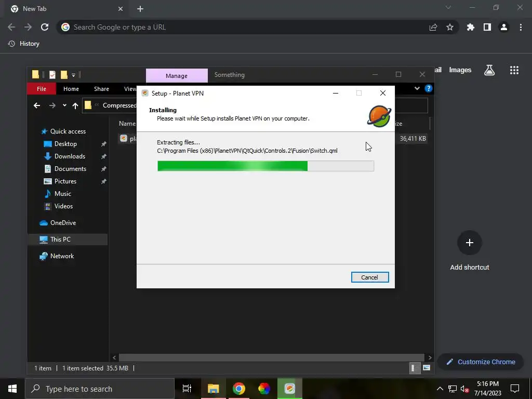Screen dimensions: 532x399
Task: Open Explorer help icon
Action: (x=429, y=88)
